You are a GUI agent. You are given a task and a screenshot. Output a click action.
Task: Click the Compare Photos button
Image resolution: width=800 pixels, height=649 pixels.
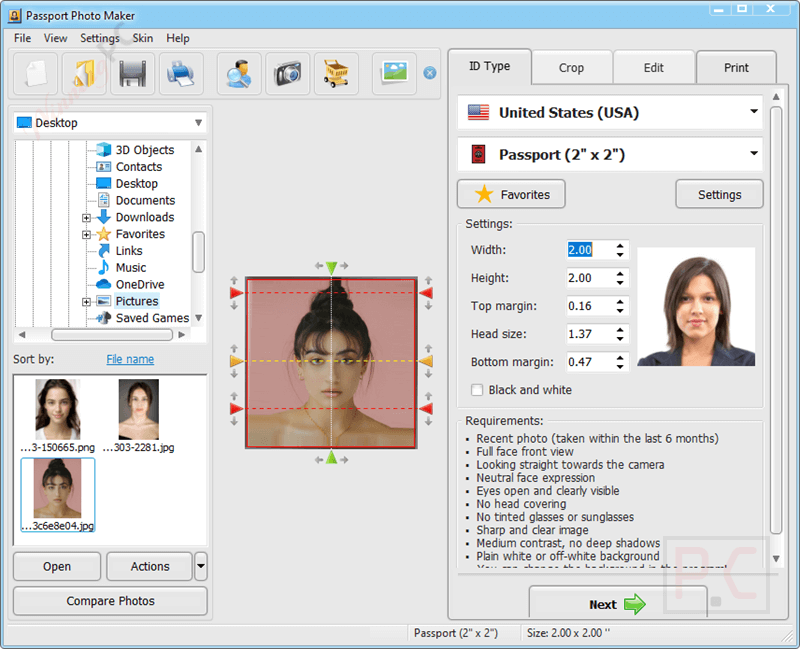point(110,601)
